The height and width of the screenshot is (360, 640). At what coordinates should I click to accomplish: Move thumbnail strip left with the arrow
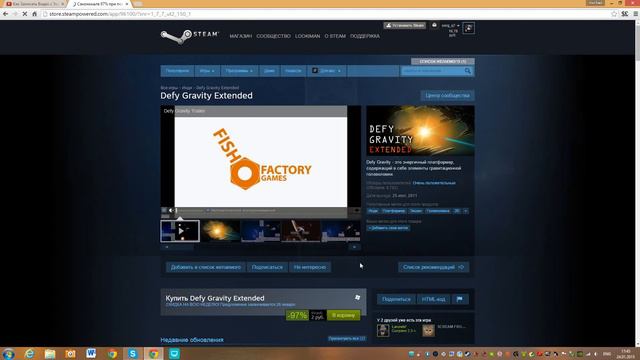pyautogui.click(x=167, y=247)
